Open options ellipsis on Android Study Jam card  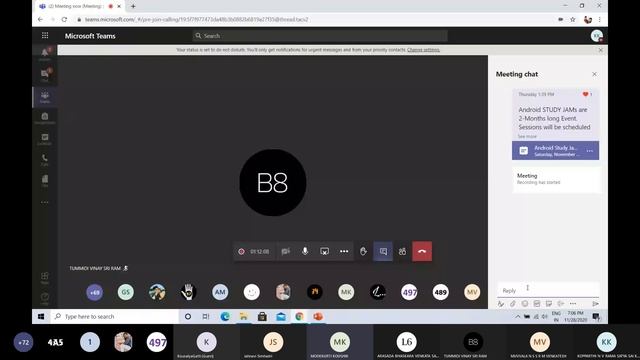[590, 151]
